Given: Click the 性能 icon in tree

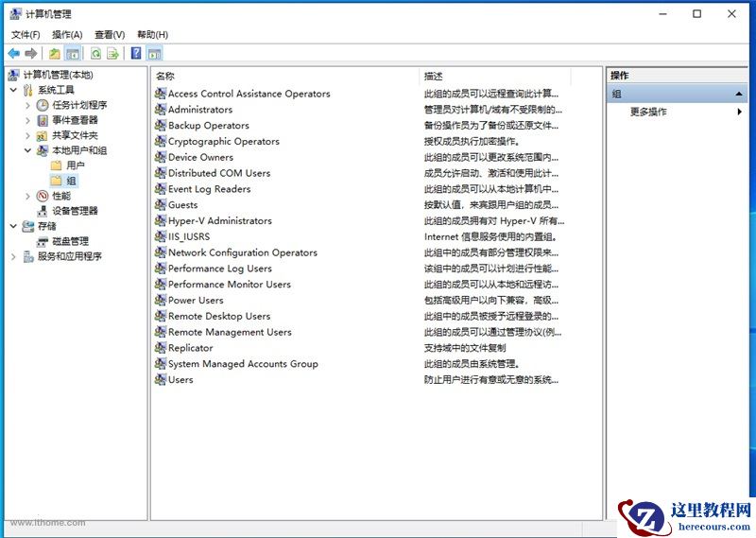Looking at the screenshot, I should click(43, 196).
